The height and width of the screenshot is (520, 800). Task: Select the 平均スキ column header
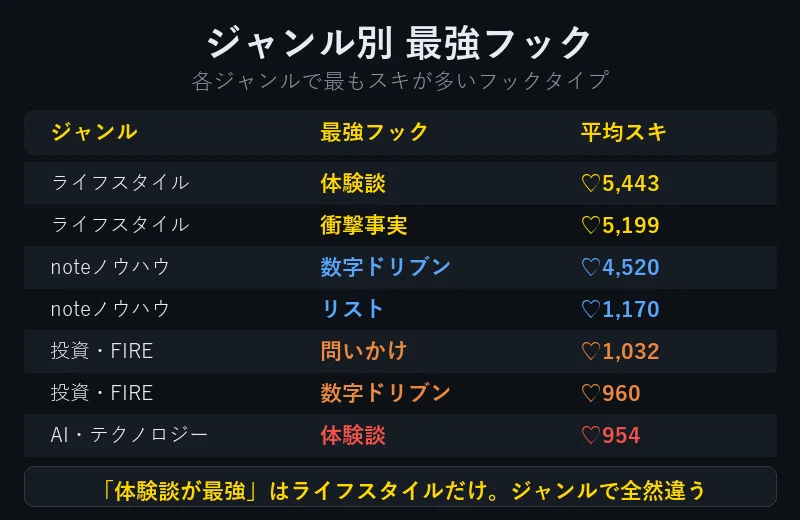point(623,132)
